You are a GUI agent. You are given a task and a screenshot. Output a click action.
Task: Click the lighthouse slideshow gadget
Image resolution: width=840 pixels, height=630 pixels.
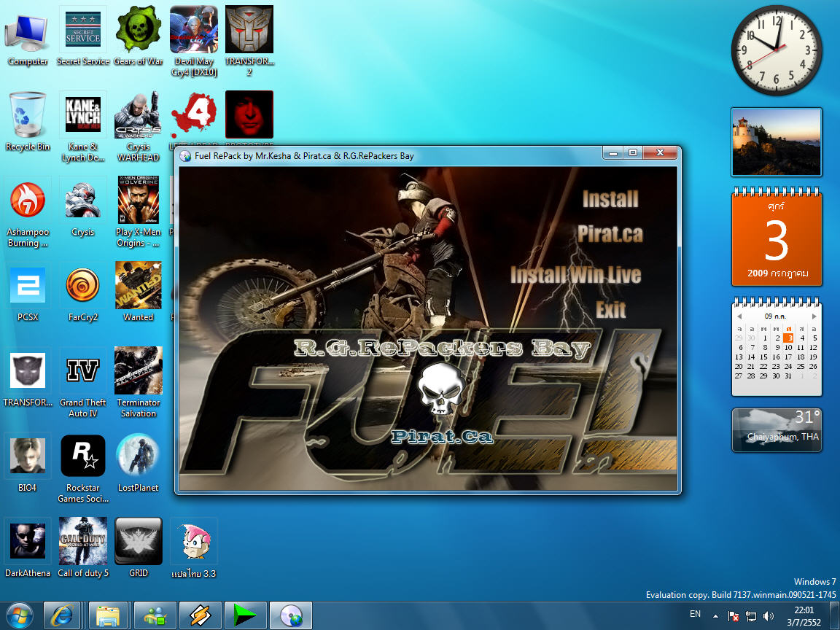tap(777, 142)
